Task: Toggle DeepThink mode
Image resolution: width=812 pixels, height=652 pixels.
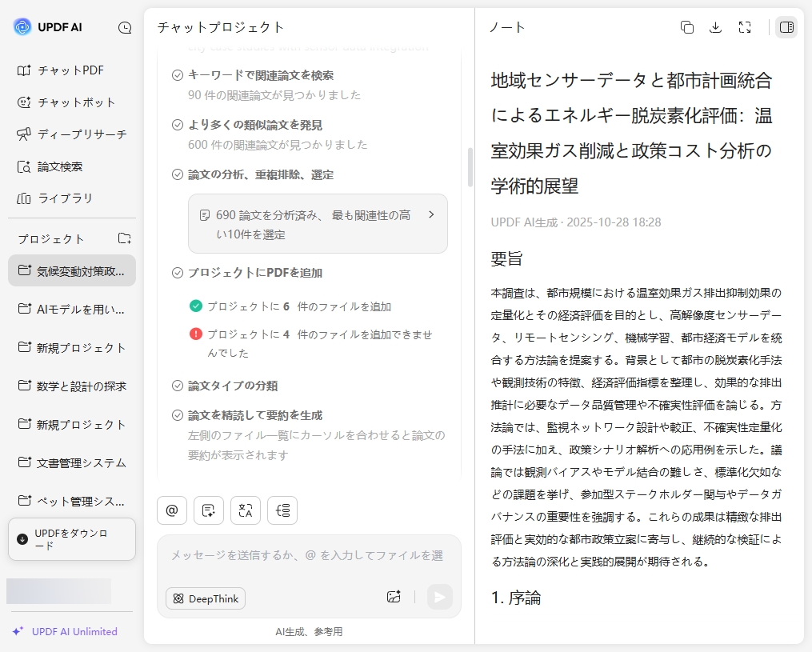Action: 206,598
